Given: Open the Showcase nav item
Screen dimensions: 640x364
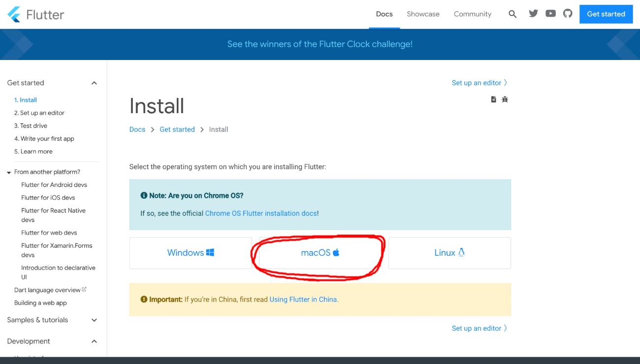Looking at the screenshot, I should click(423, 14).
